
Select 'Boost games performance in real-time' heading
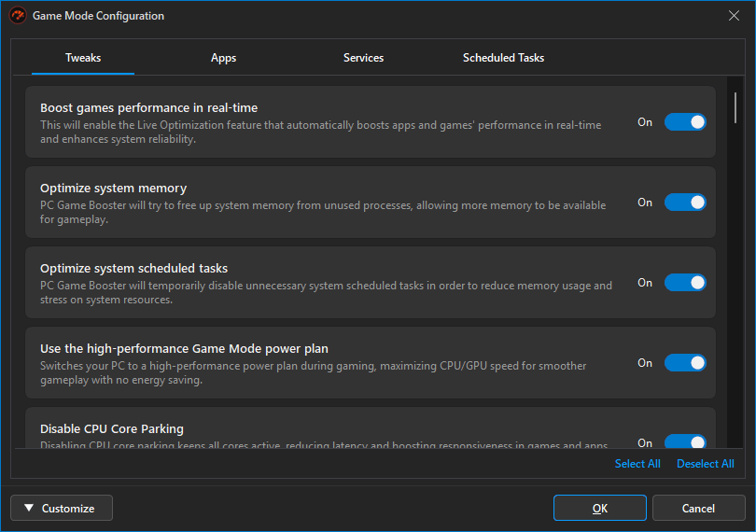click(x=148, y=107)
